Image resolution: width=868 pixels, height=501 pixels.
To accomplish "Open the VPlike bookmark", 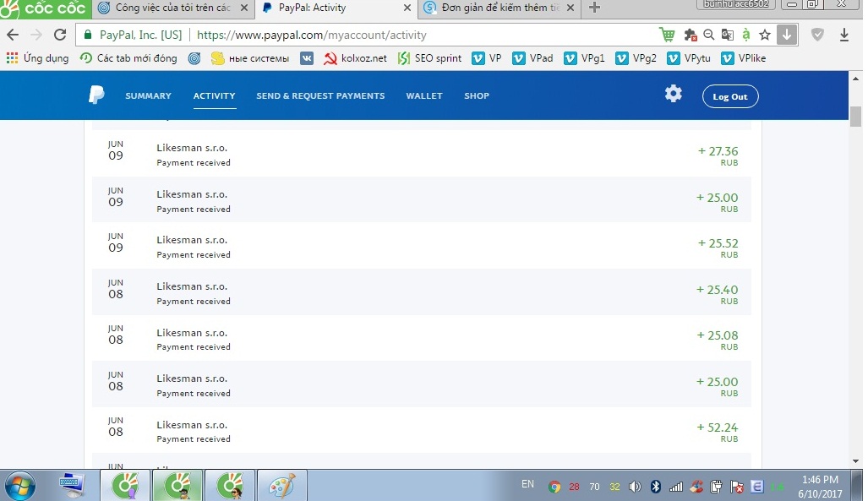I will point(744,58).
